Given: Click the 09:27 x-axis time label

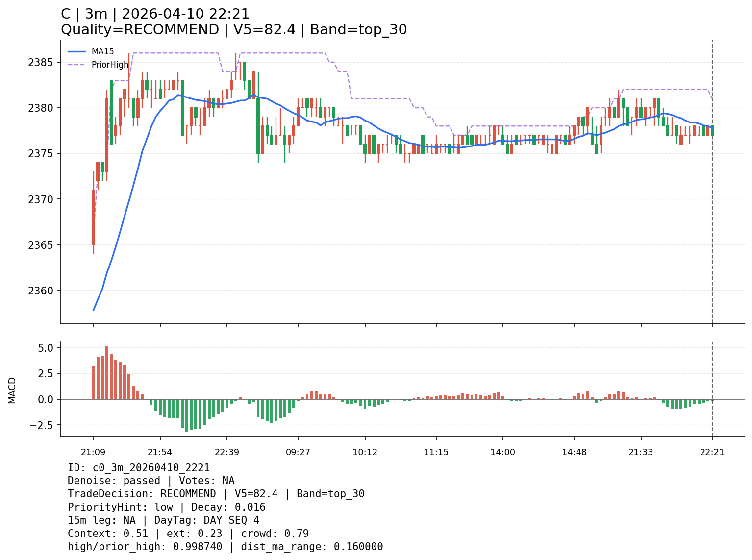Looking at the screenshot, I should tap(298, 452).
